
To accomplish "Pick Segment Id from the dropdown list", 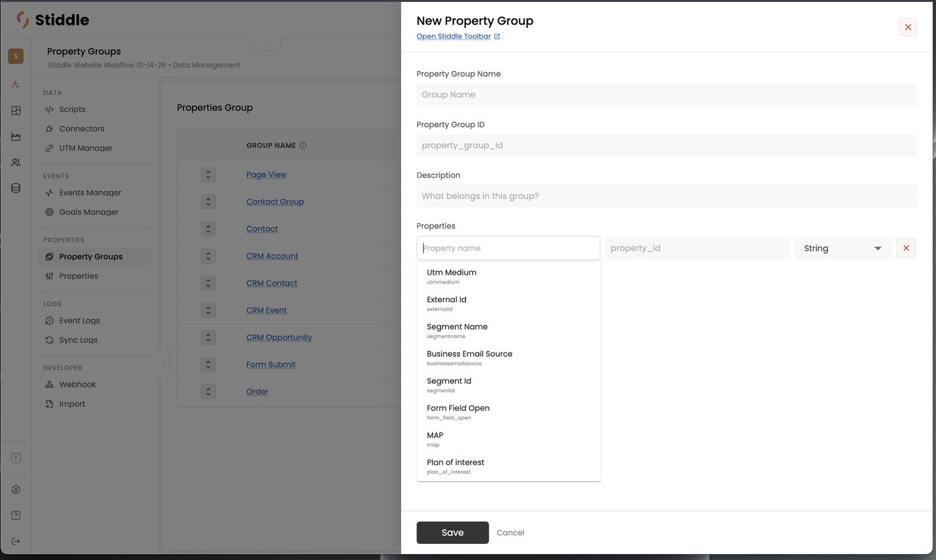I will [x=508, y=385].
